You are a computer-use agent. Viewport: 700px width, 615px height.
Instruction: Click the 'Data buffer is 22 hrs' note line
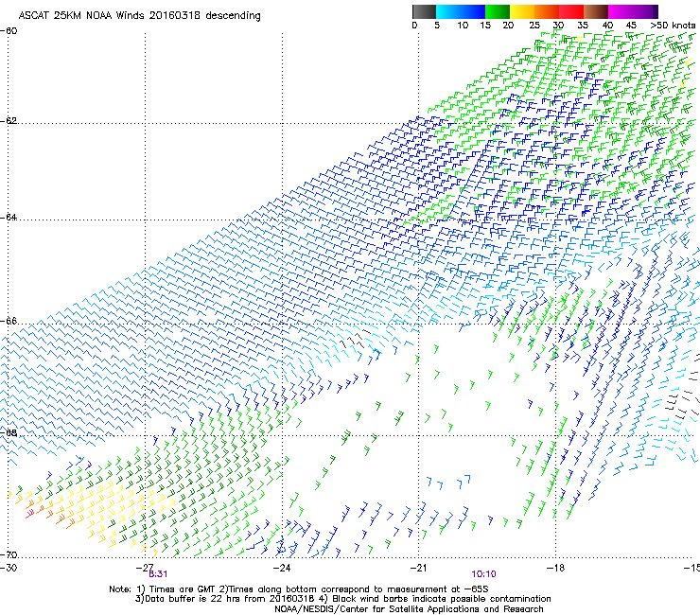pyautogui.click(x=342, y=599)
